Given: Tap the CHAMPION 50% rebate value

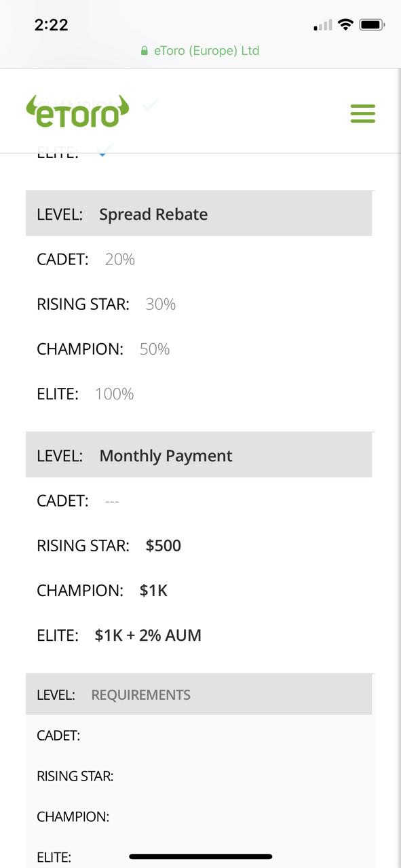Looking at the screenshot, I should pyautogui.click(x=155, y=349).
